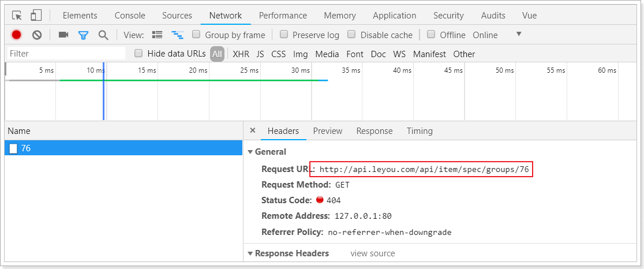Click the inspect element selector icon
The width and height of the screenshot is (644, 269).
coord(17,16)
